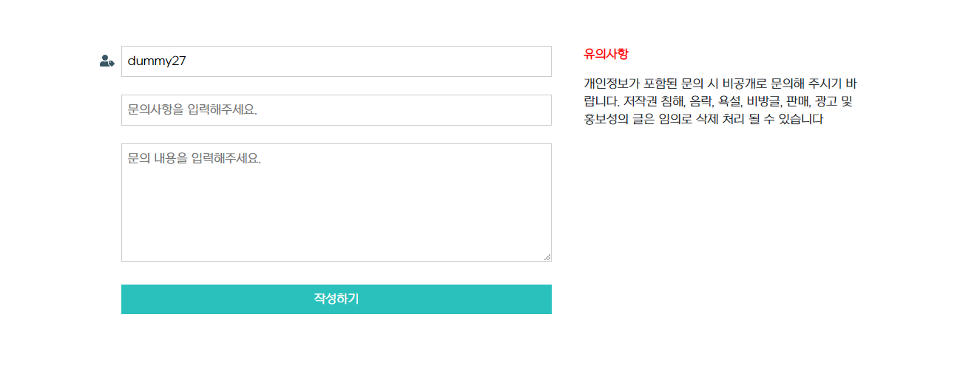Place cursor in the large inquiry content box
980x374 pixels.
(x=336, y=192)
